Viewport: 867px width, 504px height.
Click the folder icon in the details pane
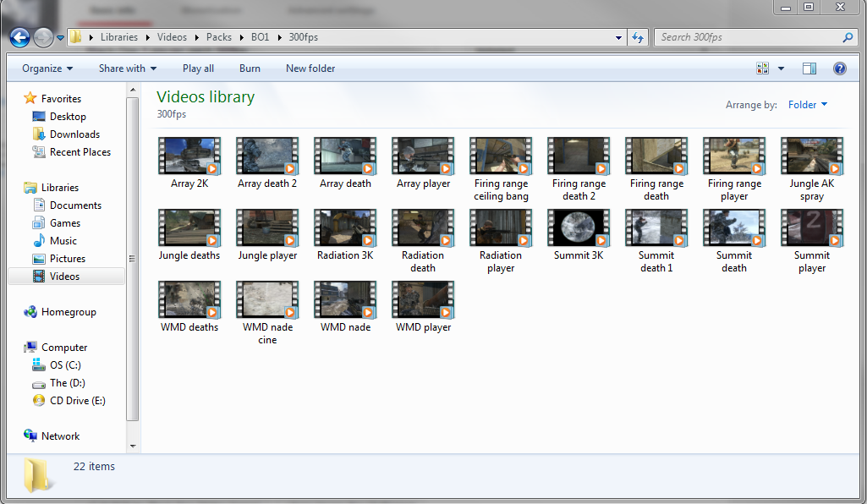click(x=37, y=474)
